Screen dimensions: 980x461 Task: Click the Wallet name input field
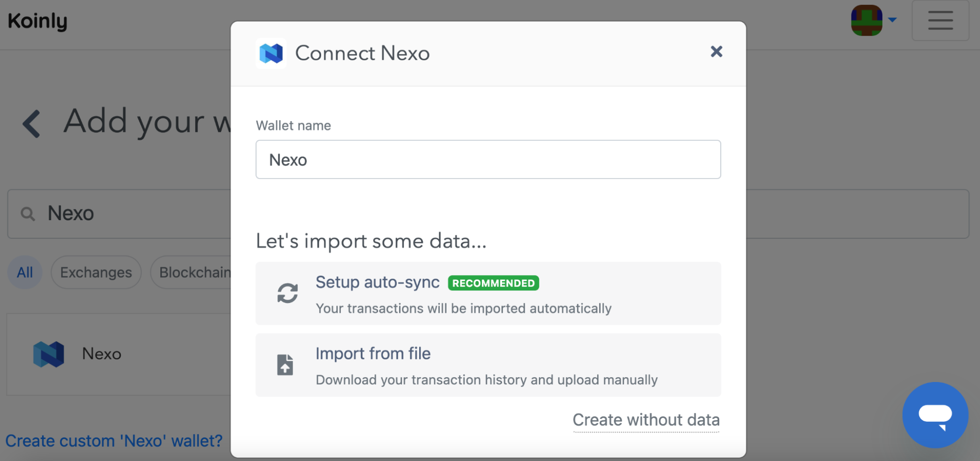(x=488, y=159)
